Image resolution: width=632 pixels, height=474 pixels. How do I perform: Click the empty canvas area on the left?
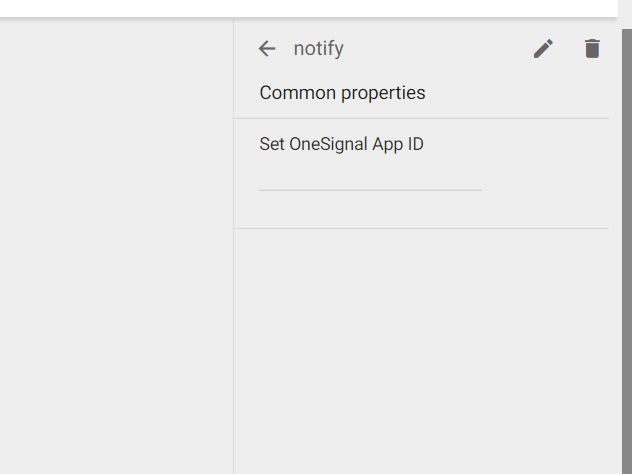(116, 246)
